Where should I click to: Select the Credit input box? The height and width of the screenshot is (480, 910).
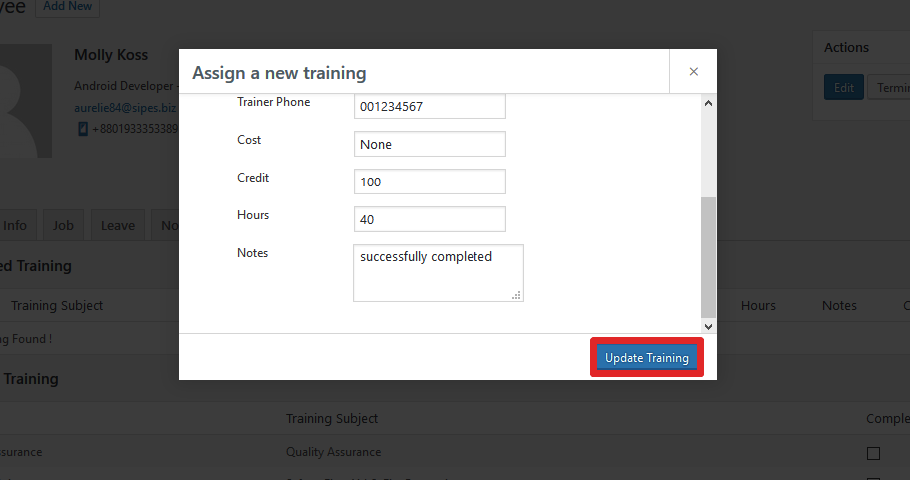point(429,182)
